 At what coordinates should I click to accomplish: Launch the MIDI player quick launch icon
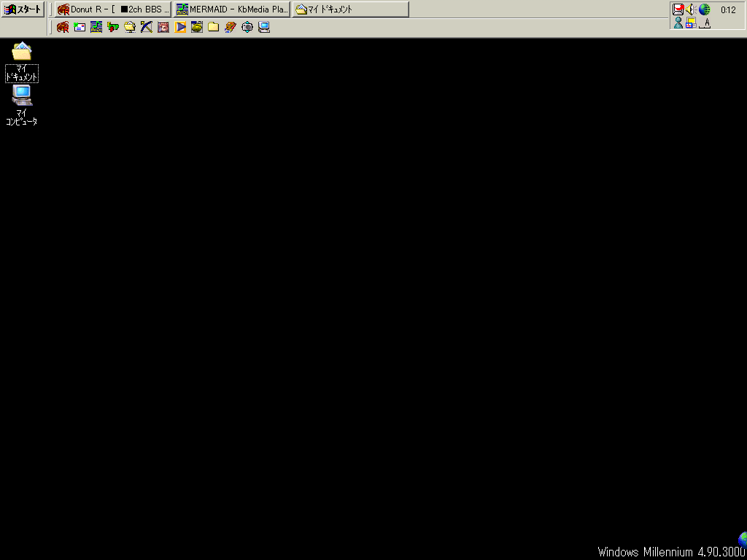96,27
